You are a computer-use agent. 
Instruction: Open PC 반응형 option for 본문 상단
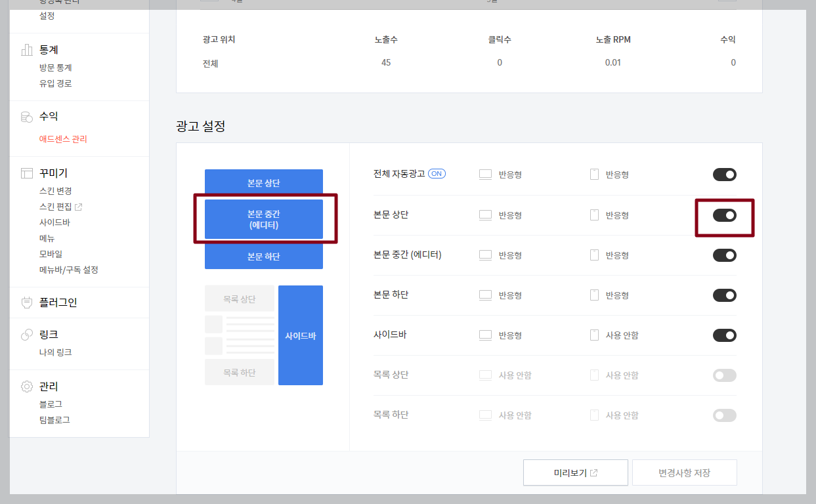[510, 215]
